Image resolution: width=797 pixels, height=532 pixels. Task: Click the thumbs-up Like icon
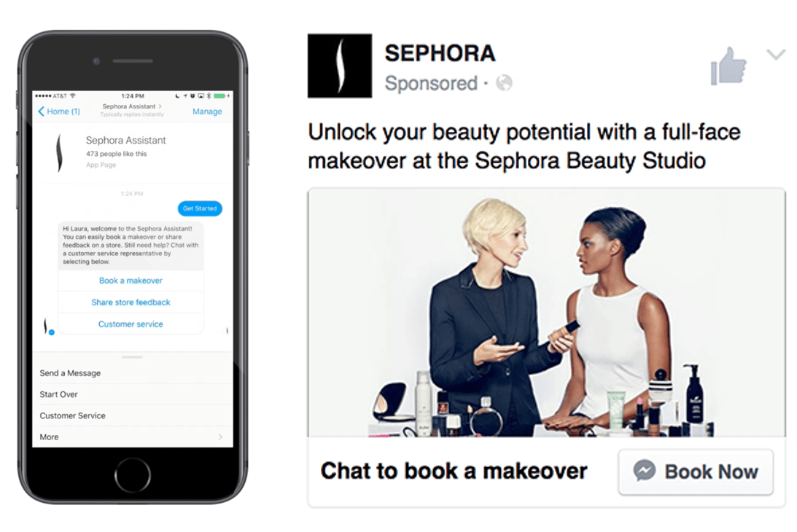728,66
